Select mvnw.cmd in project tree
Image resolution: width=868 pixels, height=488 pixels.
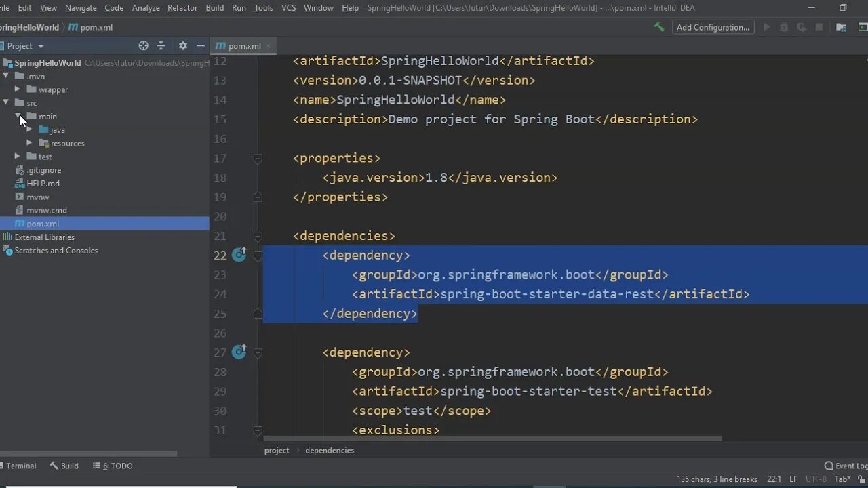46,210
